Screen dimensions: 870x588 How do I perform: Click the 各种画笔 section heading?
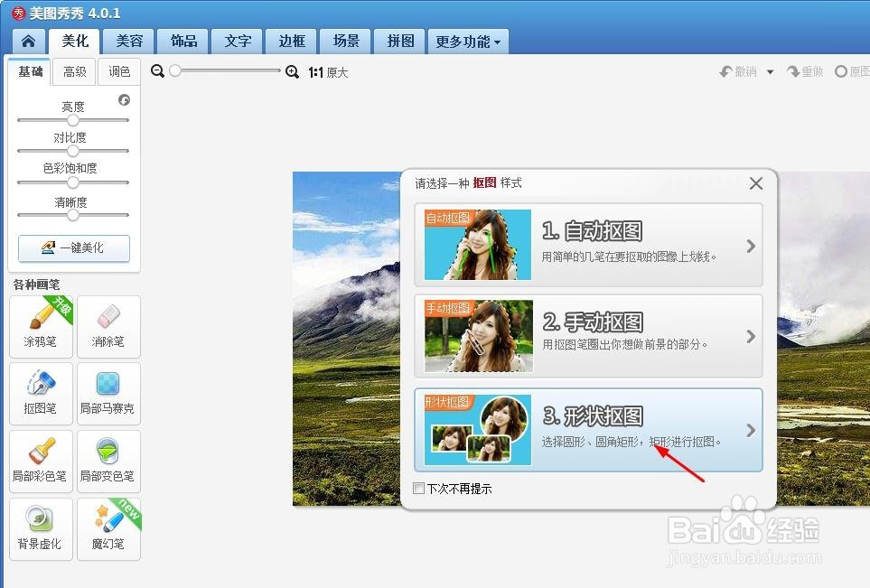[37, 285]
